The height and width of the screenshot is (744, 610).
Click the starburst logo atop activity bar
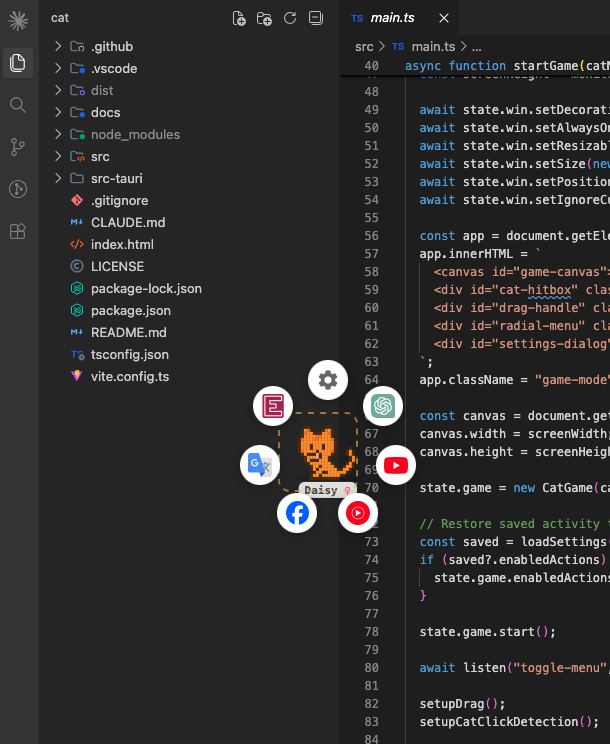click(x=18, y=20)
